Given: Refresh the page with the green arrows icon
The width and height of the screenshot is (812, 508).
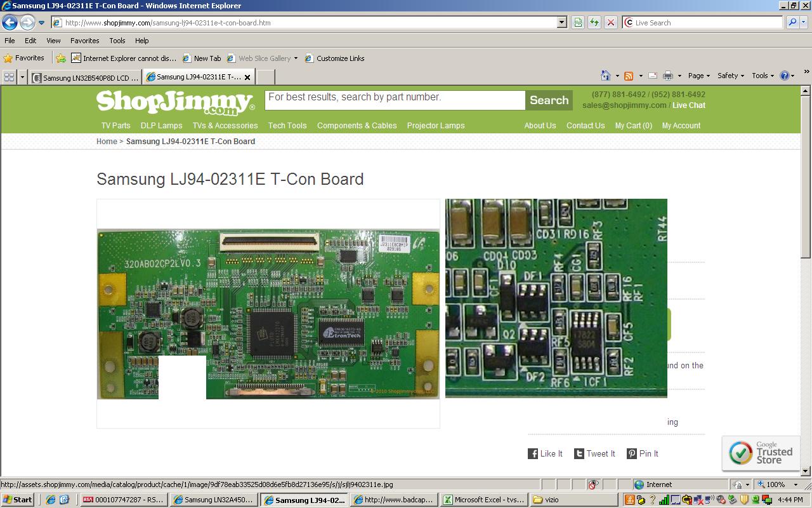Looking at the screenshot, I should pyautogui.click(x=594, y=23).
